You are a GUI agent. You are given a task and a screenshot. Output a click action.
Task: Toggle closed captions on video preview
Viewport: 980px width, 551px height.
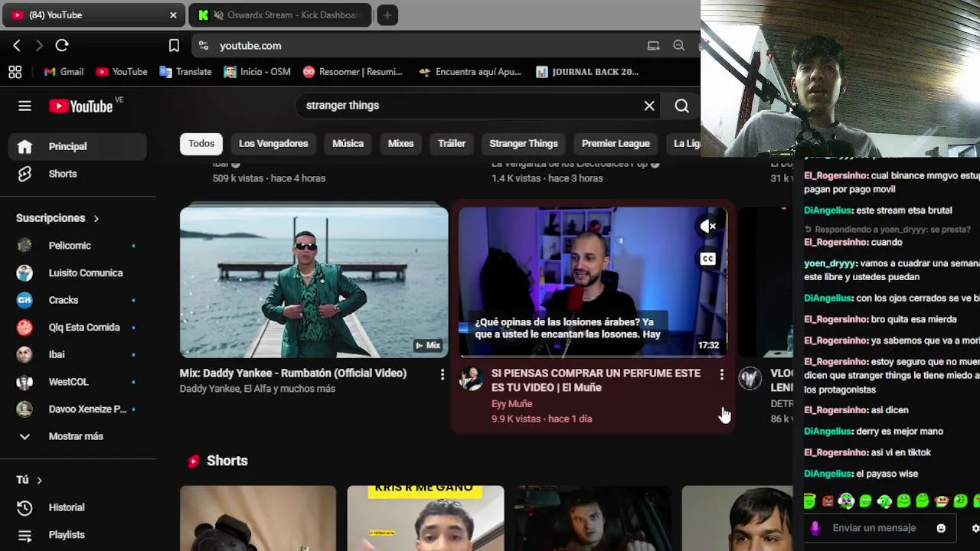[x=708, y=259]
